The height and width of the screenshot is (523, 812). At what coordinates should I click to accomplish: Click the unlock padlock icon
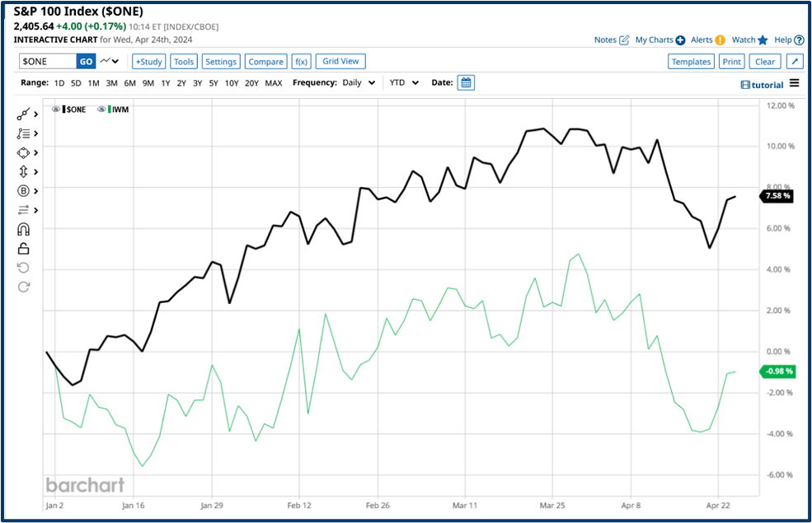22,248
